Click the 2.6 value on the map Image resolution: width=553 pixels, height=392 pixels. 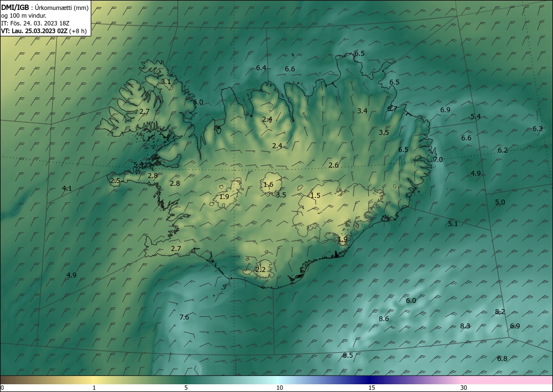(x=333, y=165)
